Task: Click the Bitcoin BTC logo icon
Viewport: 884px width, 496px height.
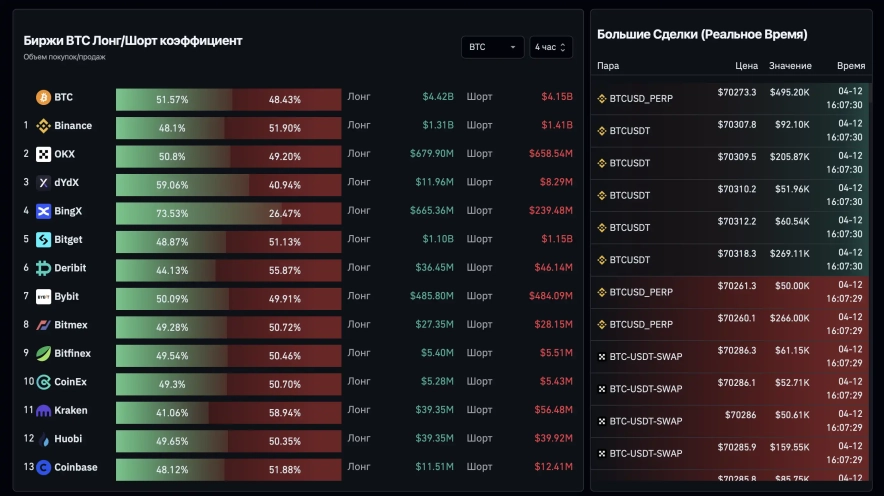Action: pyautogui.click(x=43, y=98)
